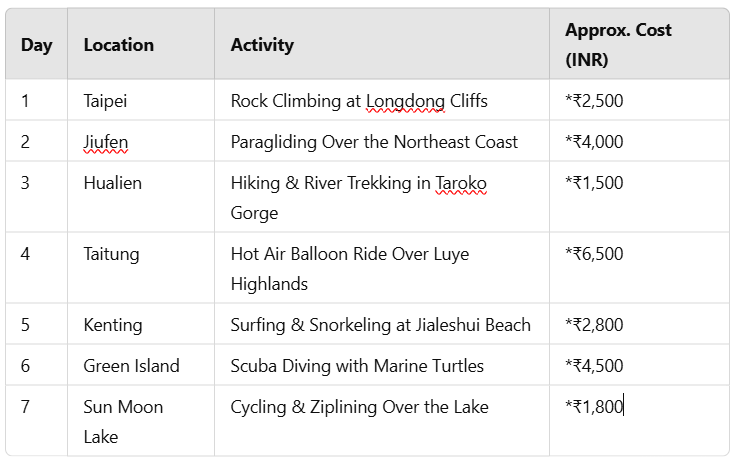
Task: Select the Kenting cell
Action: point(141,324)
